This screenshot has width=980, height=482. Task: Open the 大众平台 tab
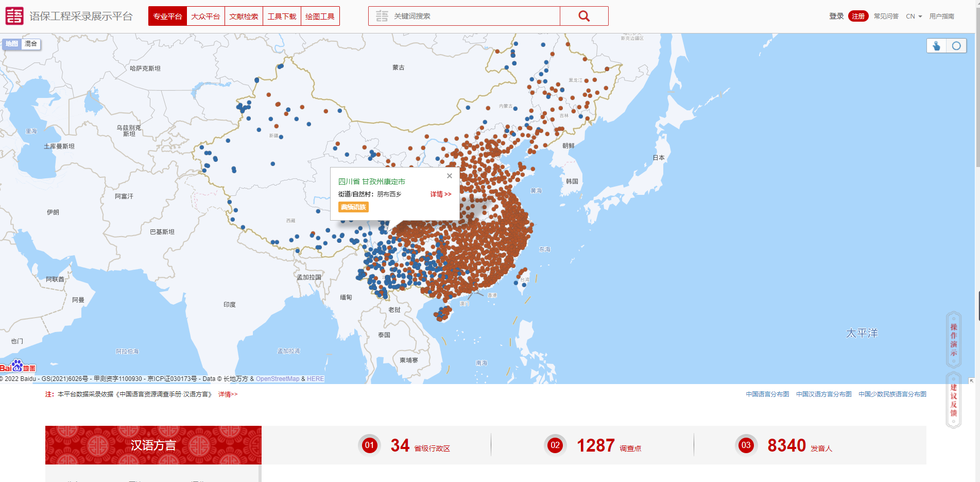coord(205,16)
